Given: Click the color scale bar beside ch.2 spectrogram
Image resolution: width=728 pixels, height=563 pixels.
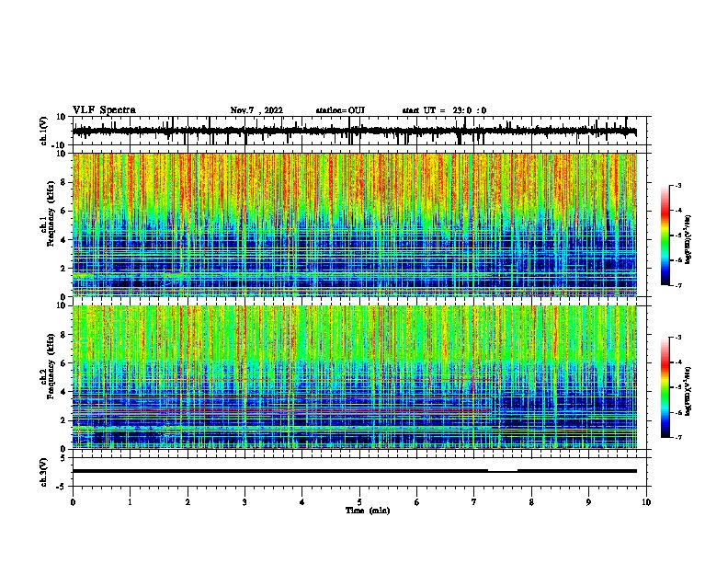Looking at the screenshot, I should pos(665,387).
